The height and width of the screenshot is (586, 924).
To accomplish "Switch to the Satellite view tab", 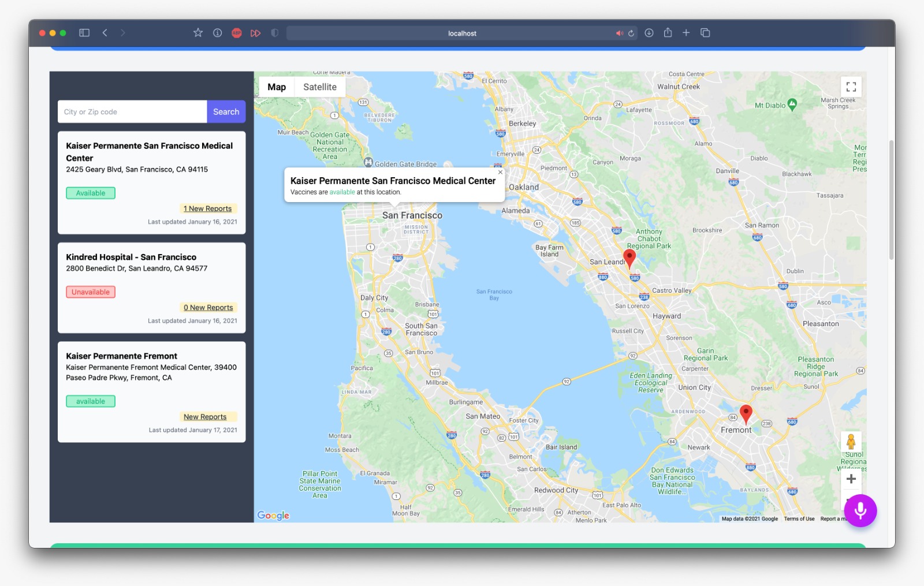I will [320, 87].
